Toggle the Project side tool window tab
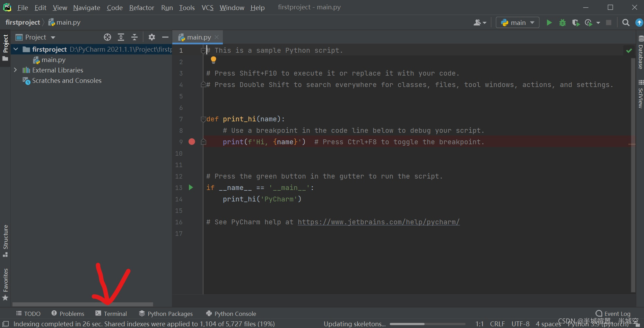The width and height of the screenshot is (644, 328). pos(5,47)
